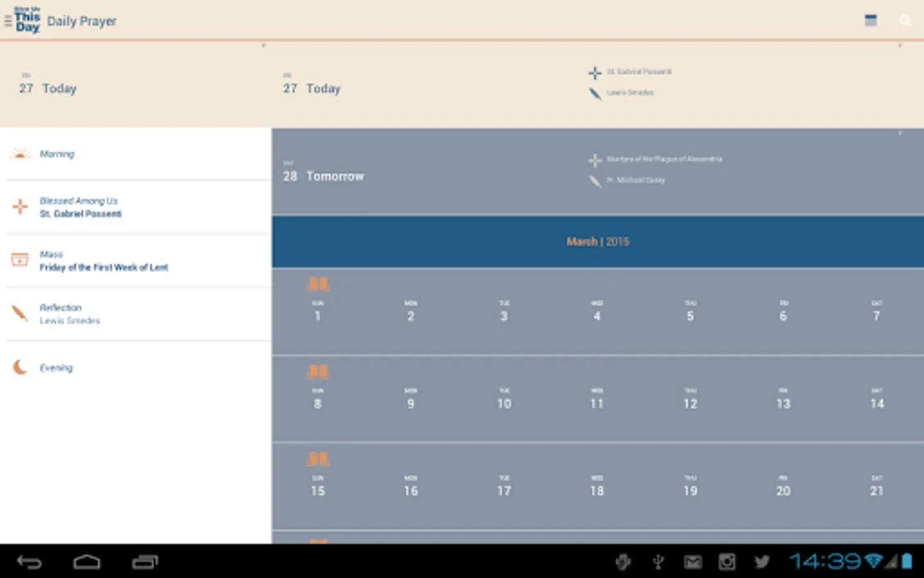Tap cross icon beside Martyrs of the Plague

pos(595,160)
